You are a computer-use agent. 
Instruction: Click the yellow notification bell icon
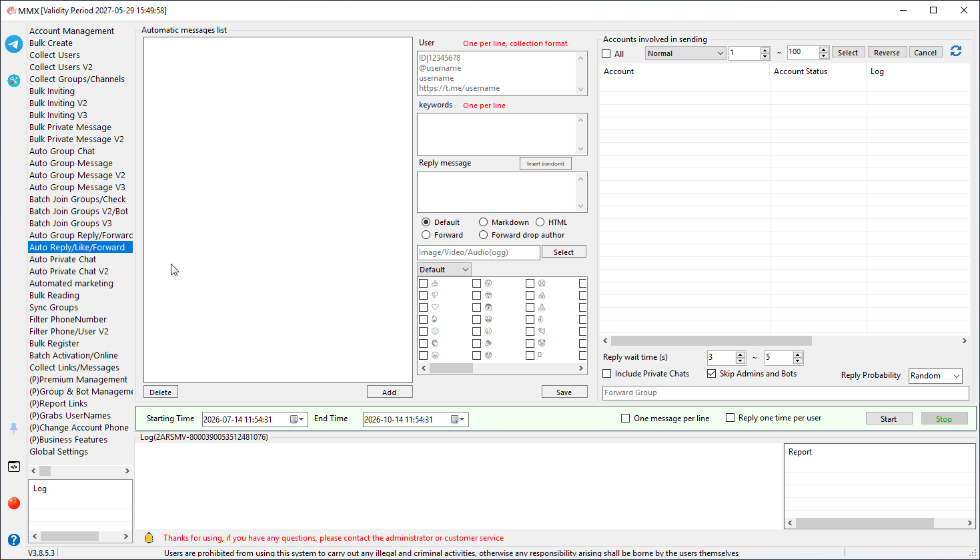pos(149,537)
